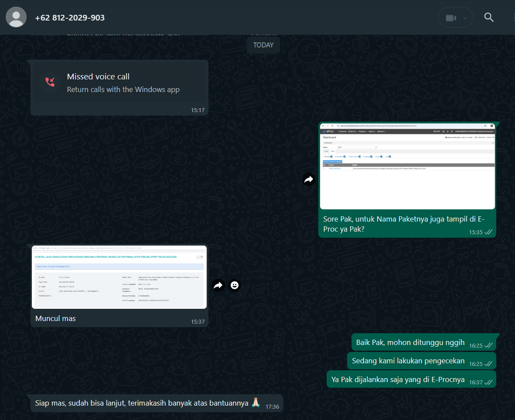Forward the sent E-Proc dashboard screenshot

coord(309,179)
